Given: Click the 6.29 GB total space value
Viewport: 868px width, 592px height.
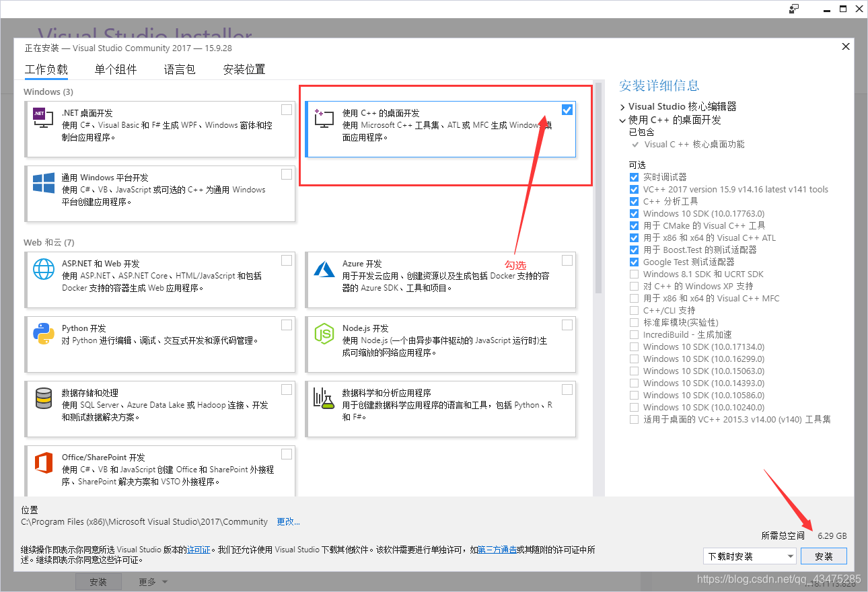Looking at the screenshot, I should [x=832, y=536].
